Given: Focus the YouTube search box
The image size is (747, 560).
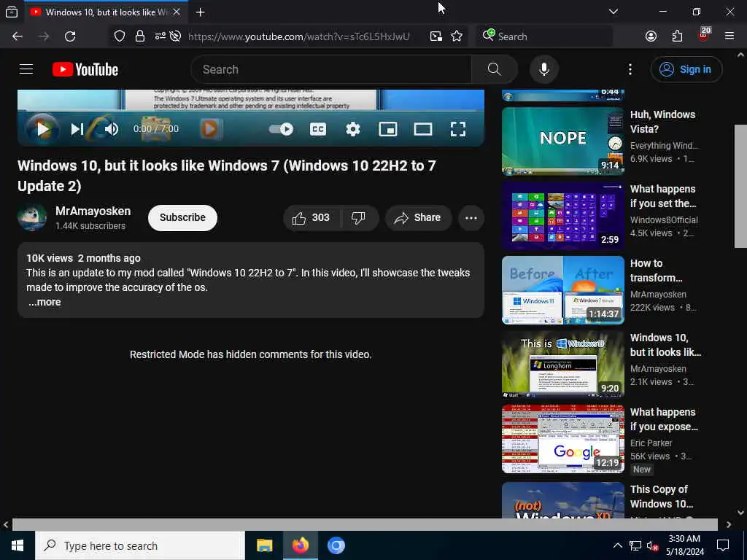Looking at the screenshot, I should click(x=330, y=69).
